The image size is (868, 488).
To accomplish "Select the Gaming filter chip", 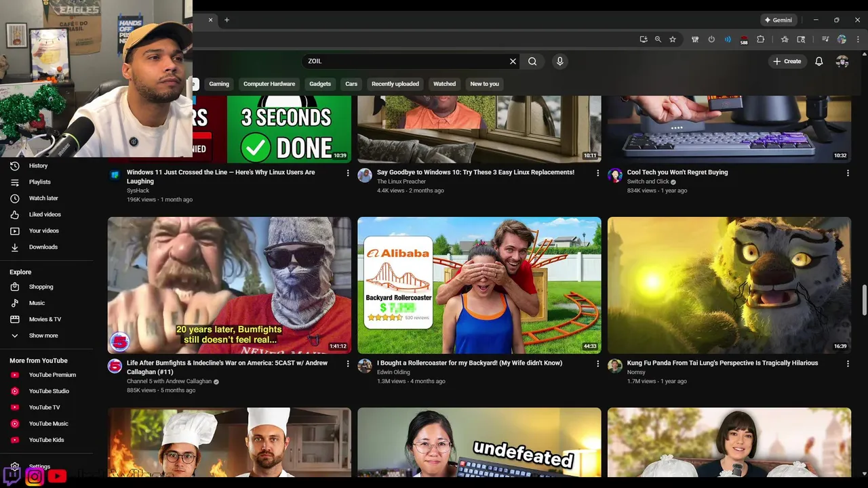I will coord(219,84).
